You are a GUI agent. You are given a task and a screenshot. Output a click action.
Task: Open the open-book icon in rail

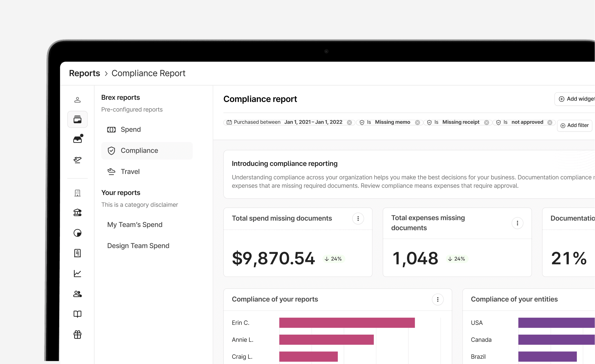coord(77,314)
